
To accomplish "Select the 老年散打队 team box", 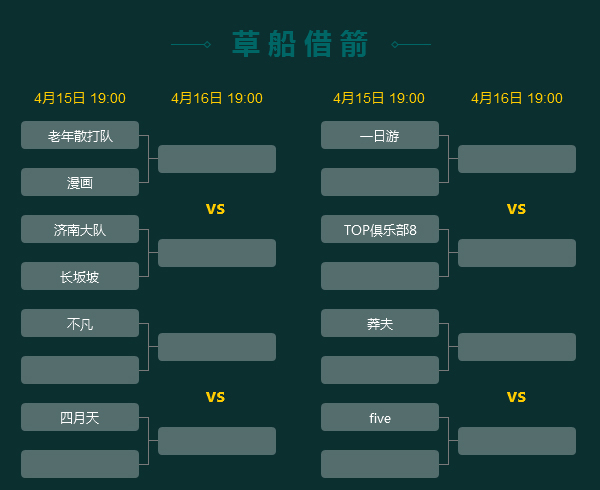I will (x=80, y=135).
